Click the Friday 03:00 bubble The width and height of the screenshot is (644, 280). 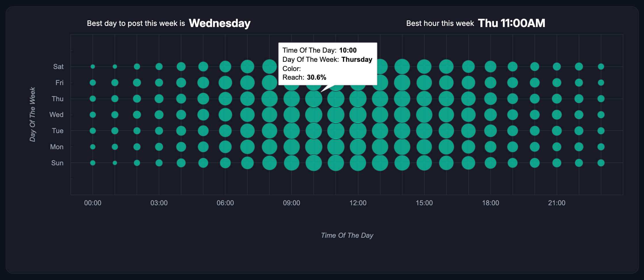(x=159, y=83)
